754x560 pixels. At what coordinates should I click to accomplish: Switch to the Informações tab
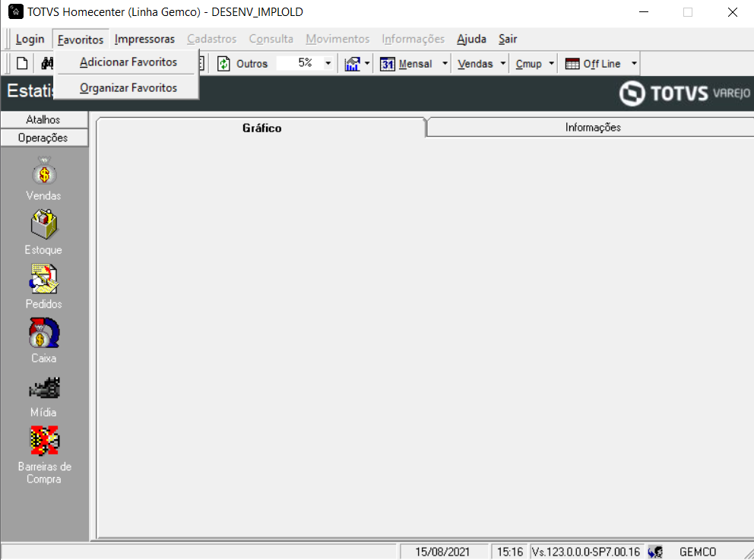592,128
